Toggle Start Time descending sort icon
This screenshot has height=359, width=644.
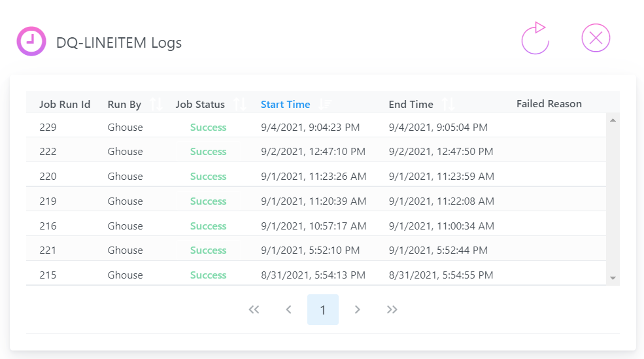[x=326, y=105]
